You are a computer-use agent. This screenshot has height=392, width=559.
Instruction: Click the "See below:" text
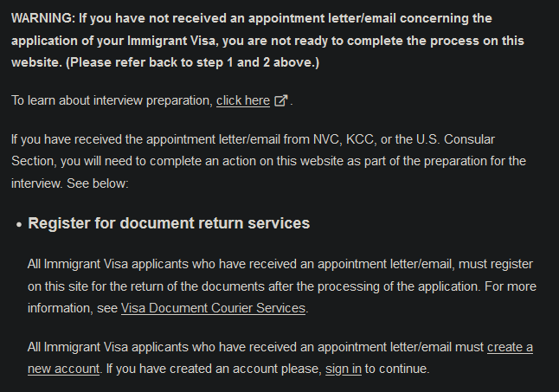pyautogui.click(x=97, y=183)
